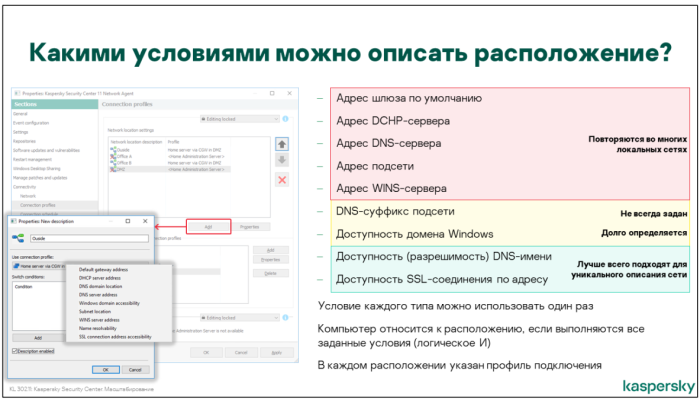Image resolution: width=700 pixels, height=403 pixels.
Task: Select the Connectivity section
Action: coord(25,187)
